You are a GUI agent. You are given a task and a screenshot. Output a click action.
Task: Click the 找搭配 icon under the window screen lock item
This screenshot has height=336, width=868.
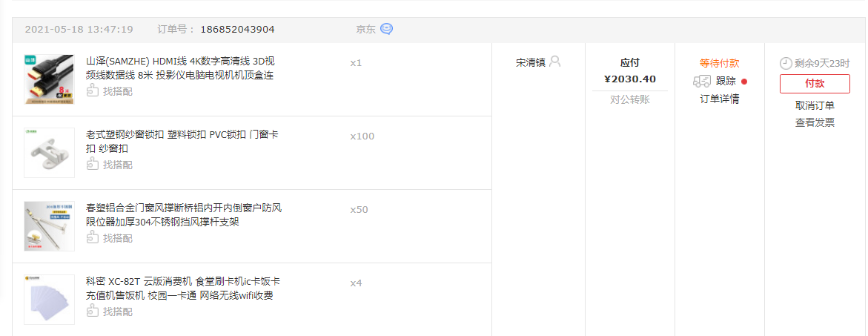click(93, 165)
